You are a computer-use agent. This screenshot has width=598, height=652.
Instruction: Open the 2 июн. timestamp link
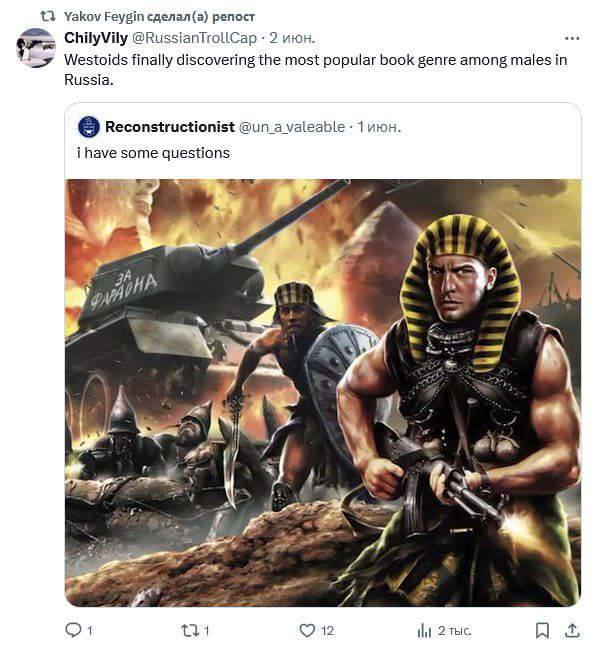click(292, 38)
